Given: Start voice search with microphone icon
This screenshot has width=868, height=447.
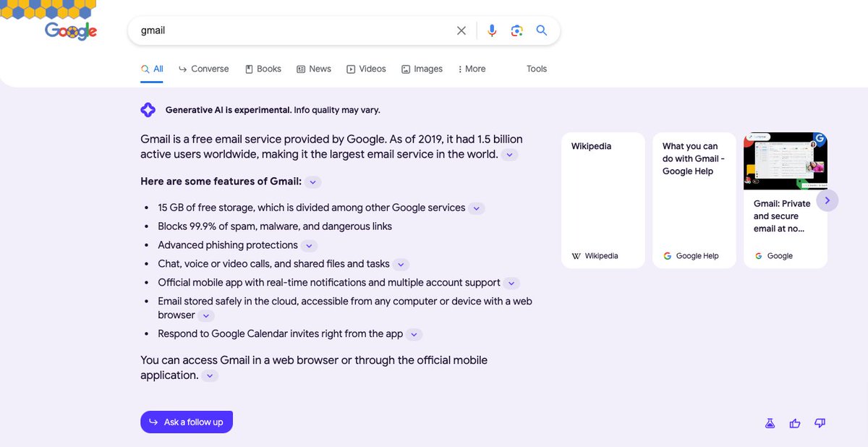Looking at the screenshot, I should point(492,30).
